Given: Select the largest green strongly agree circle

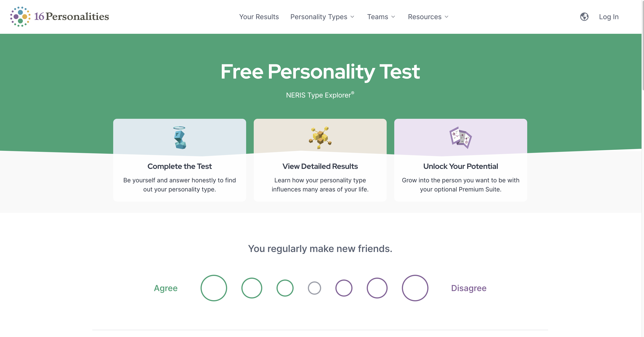Looking at the screenshot, I should (x=214, y=288).
